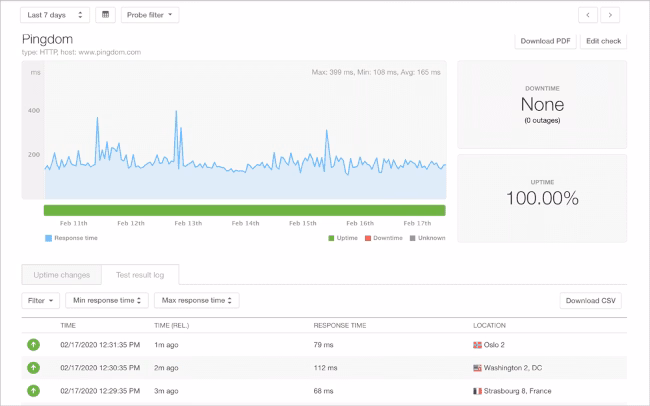The height and width of the screenshot is (406, 650).
Task: Switch to Uptime changes tab
Action: (x=62, y=274)
